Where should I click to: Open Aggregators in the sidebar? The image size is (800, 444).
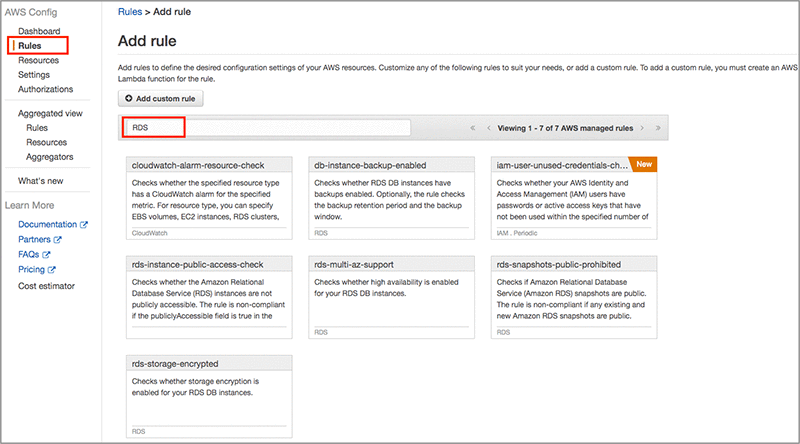point(49,157)
